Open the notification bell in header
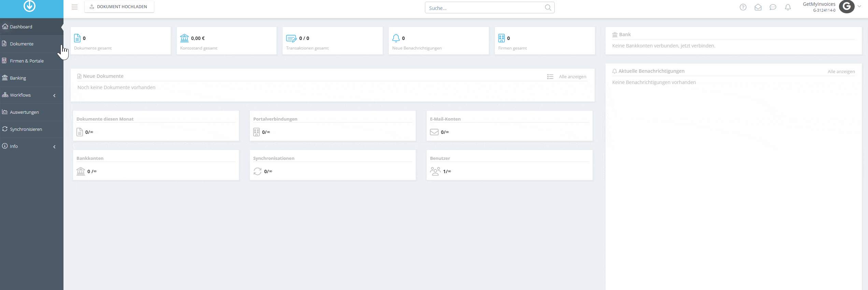The width and height of the screenshot is (868, 290). pos(788,7)
